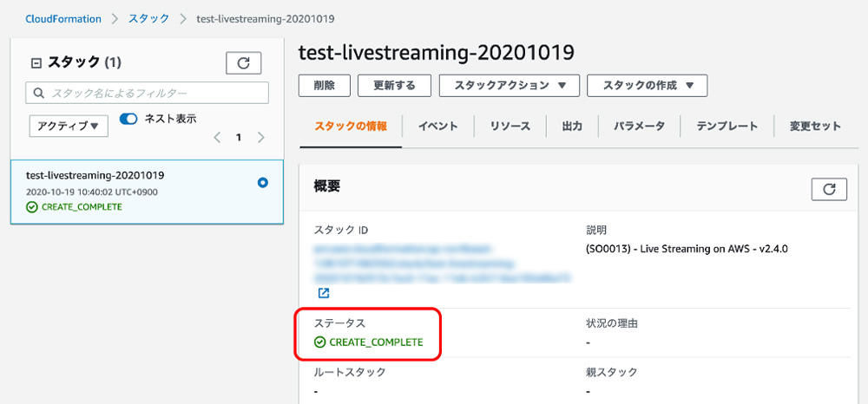Select test-livestreaming-20201019 radio button

click(263, 182)
